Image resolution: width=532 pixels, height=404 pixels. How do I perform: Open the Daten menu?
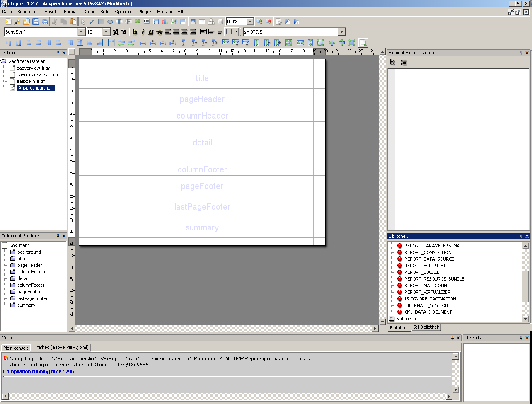tap(89, 12)
